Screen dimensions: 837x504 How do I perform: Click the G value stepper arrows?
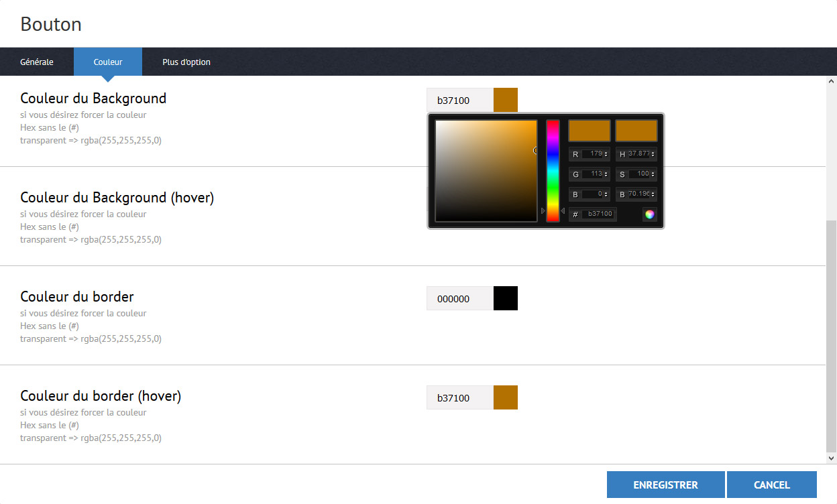click(606, 174)
